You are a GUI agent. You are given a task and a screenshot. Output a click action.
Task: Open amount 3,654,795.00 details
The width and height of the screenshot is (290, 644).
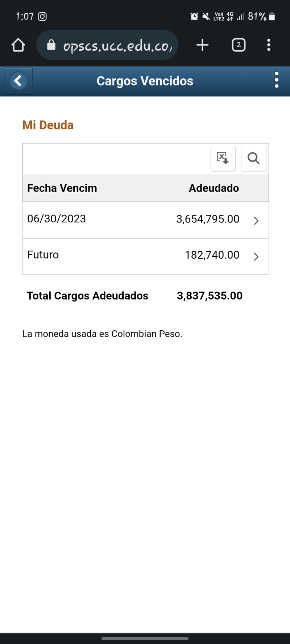point(208,219)
